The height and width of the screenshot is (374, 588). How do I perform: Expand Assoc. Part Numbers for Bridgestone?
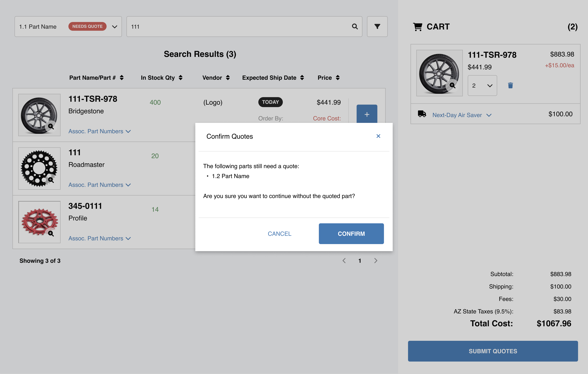click(99, 131)
